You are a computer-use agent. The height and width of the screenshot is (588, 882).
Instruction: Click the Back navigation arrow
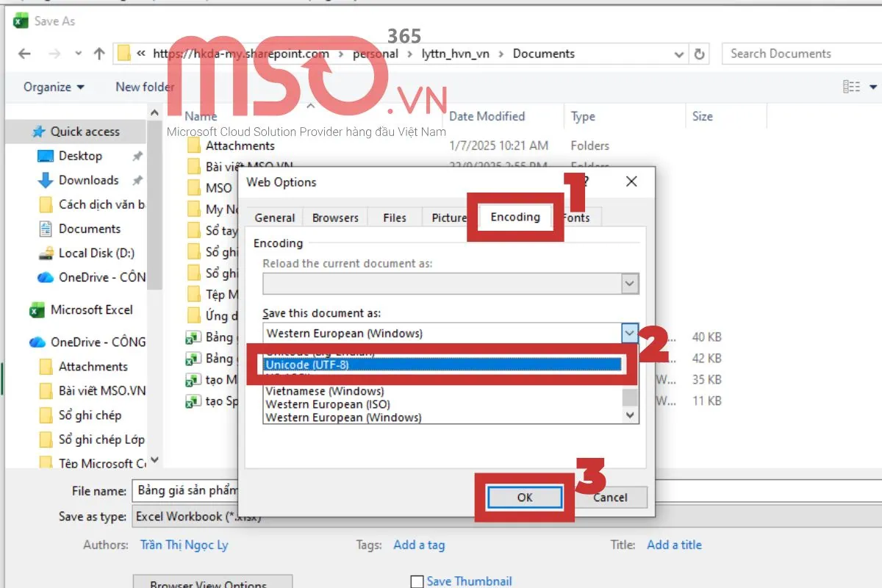click(24, 53)
